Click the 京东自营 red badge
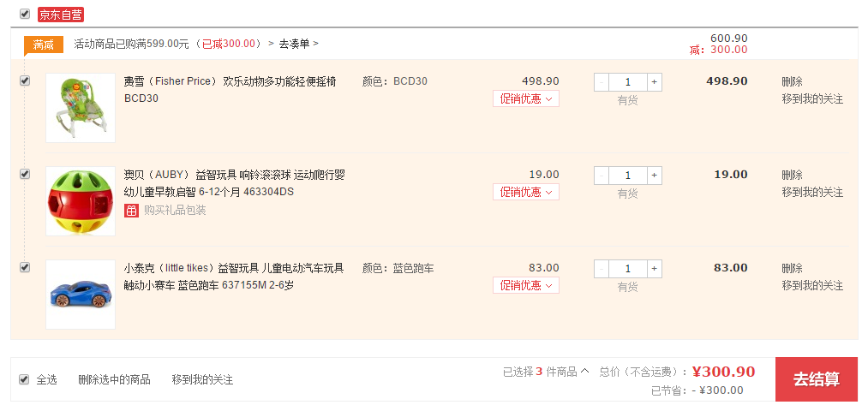The image size is (868, 411). tap(60, 15)
